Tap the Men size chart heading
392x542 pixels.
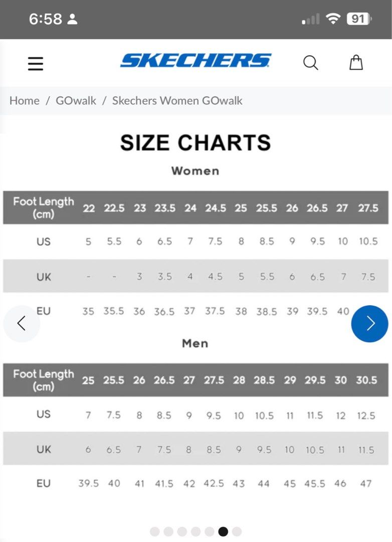pyautogui.click(x=195, y=343)
